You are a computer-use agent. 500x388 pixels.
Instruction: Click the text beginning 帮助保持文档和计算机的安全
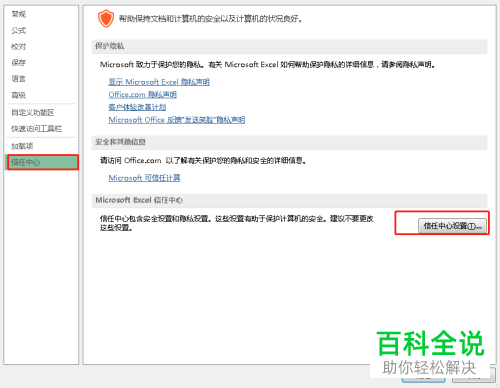coord(210,19)
